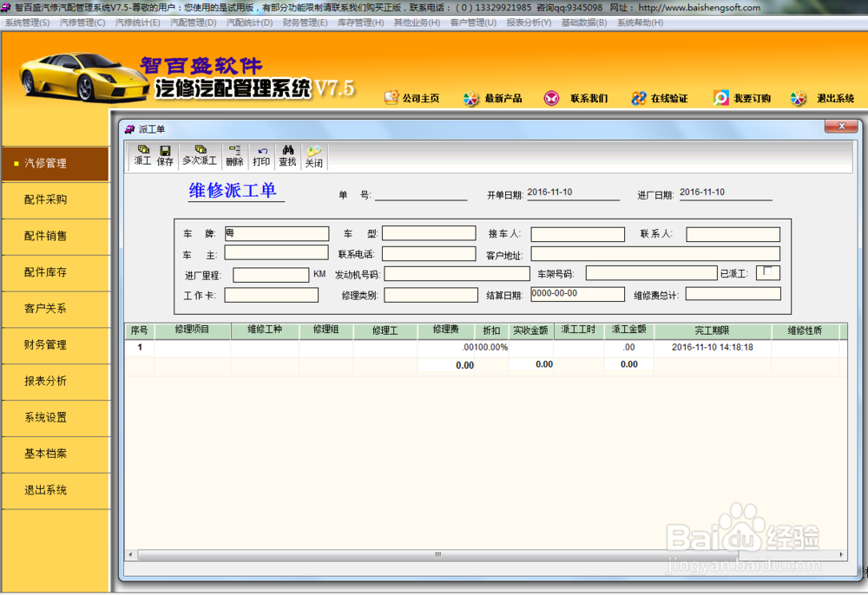Viewport: 868px width, 595px height.
Task: Click the 联系我们 contact icon
Action: coord(551,98)
